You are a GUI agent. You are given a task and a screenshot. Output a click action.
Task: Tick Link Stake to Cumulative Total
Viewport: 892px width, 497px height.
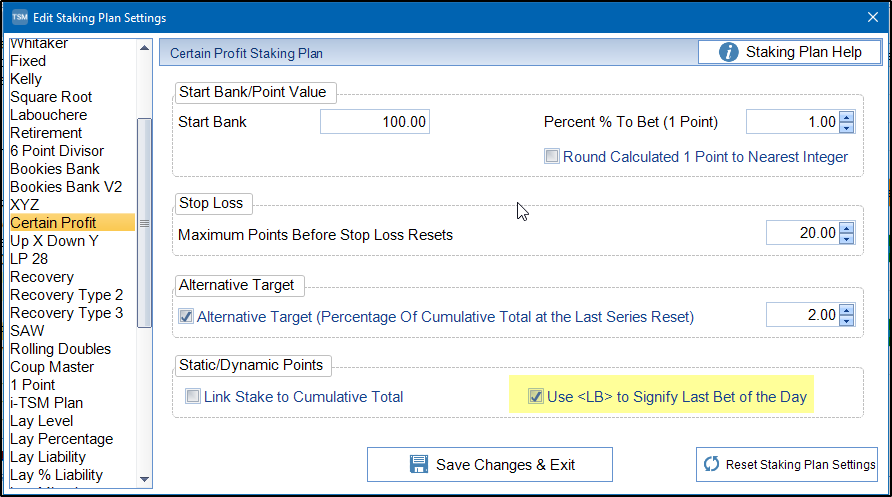(192, 397)
